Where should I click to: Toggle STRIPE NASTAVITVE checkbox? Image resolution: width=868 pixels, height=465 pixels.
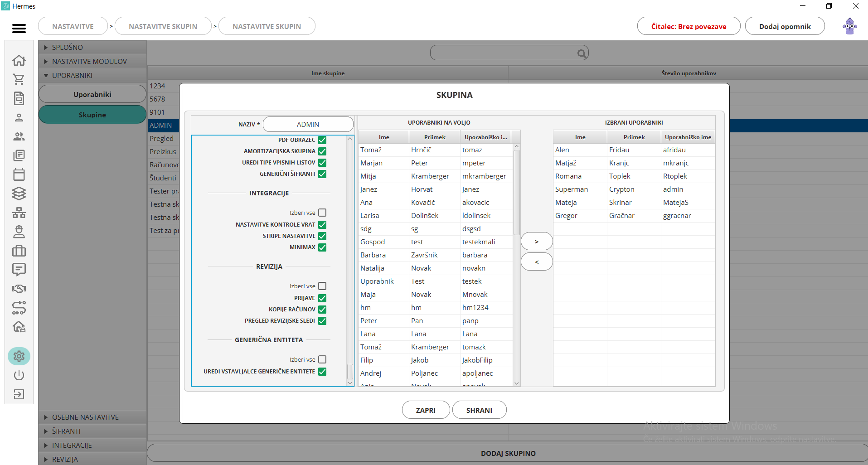pyautogui.click(x=322, y=236)
